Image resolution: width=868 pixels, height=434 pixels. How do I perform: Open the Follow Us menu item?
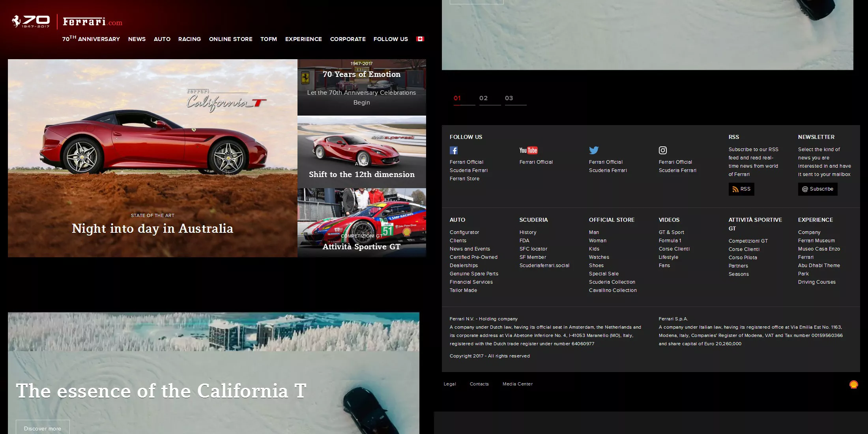coord(391,39)
